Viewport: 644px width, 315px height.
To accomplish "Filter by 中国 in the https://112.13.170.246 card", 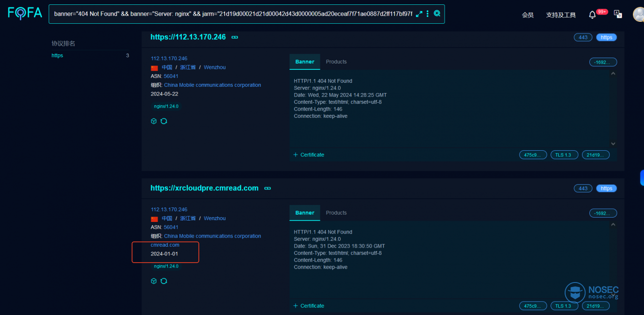I will tap(167, 67).
